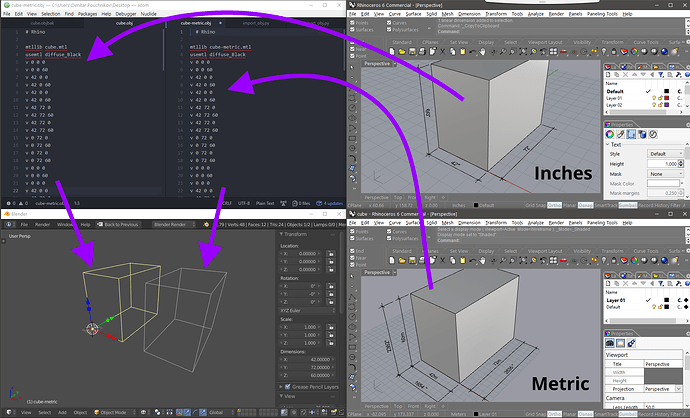
Task: Click Save icon in Inches Rhino toolbar
Action: pyautogui.click(x=412, y=52)
